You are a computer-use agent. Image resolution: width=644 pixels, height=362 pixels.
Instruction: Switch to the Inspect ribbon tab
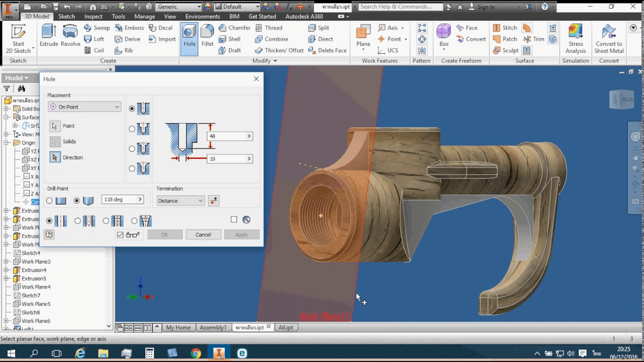[93, 17]
